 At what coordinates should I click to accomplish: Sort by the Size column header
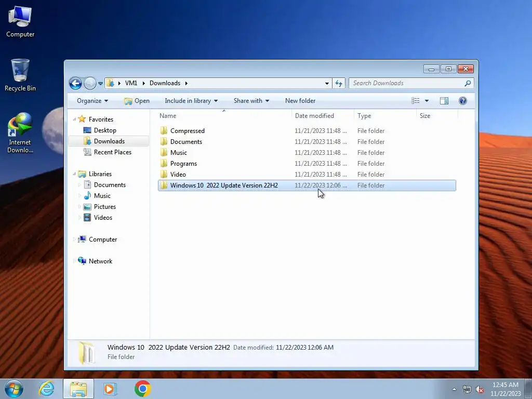click(437, 116)
